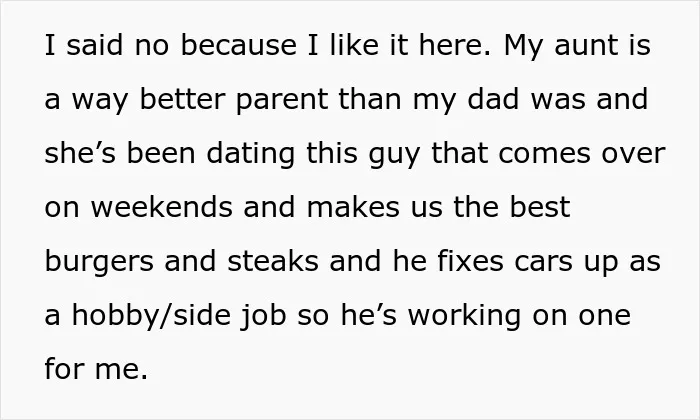Click the word "weekends"
The width and height of the screenshot is (700, 420).
(162, 207)
